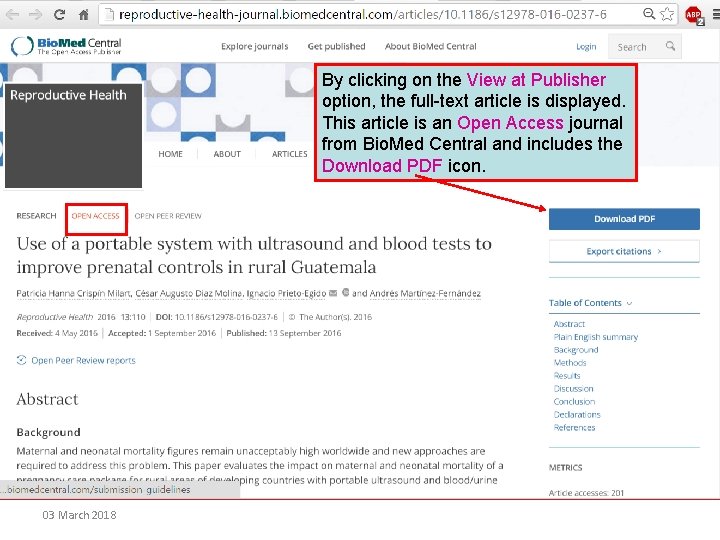Image resolution: width=720 pixels, height=540 pixels.
Task: Open the About BioMed Central menu
Action: click(431, 46)
